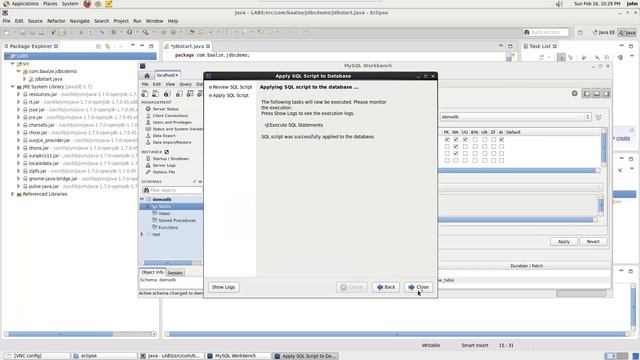This screenshot has height=360, width=640.
Task: Open the MySQL Workbench home tab
Action: point(147,76)
